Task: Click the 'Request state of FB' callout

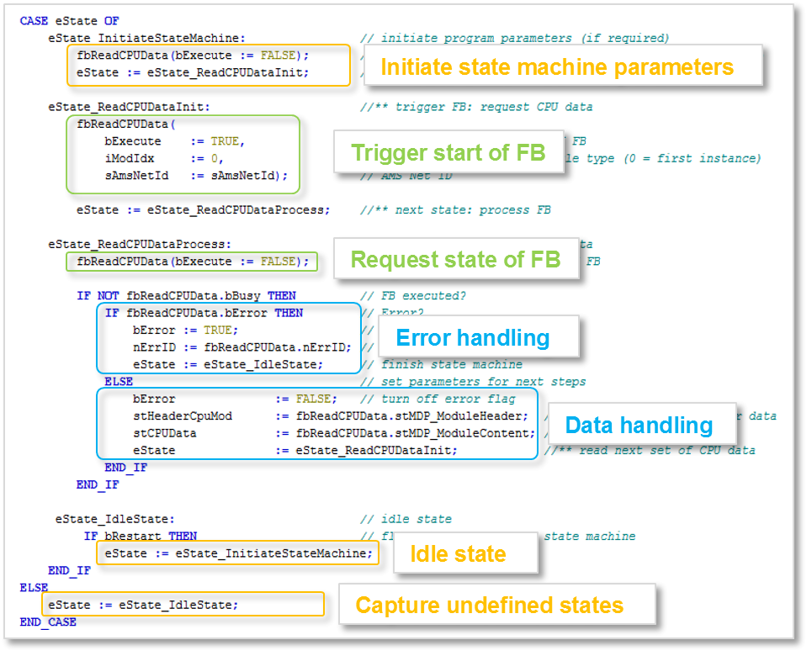Action: click(x=456, y=258)
